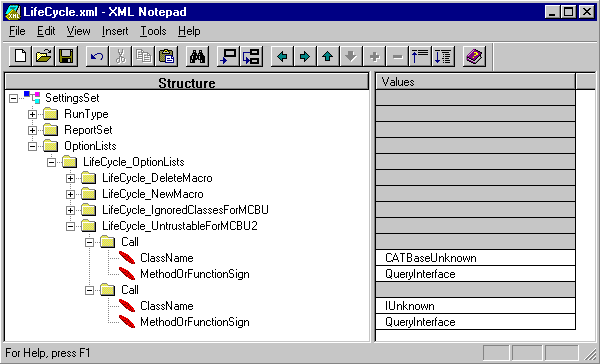Click the Copy toolbar icon

pyautogui.click(x=143, y=57)
